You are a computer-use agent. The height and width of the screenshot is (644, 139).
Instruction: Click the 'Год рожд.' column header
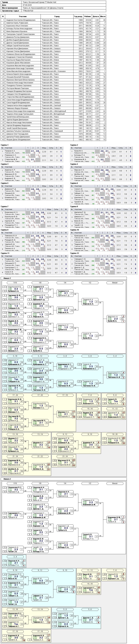(78, 17)
